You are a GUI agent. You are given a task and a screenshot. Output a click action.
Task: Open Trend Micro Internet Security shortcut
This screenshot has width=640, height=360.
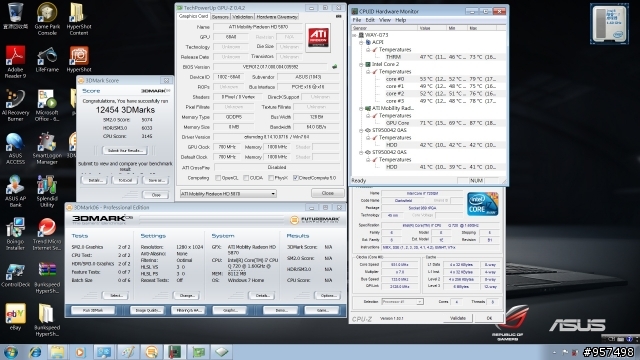click(x=47, y=234)
